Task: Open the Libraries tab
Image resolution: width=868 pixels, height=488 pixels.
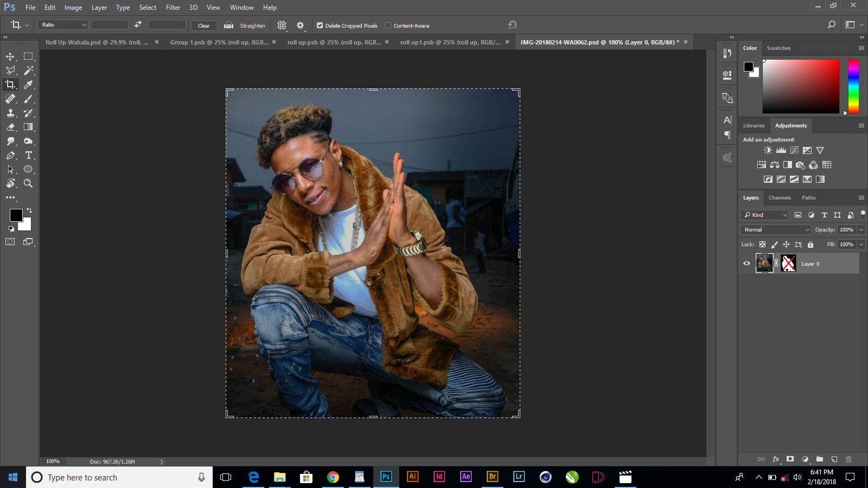Action: [754, 126]
